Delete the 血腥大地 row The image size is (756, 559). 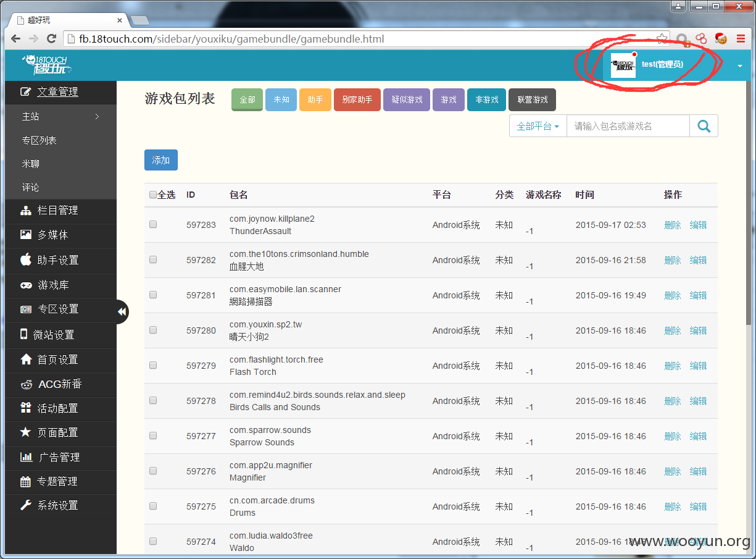pos(672,260)
